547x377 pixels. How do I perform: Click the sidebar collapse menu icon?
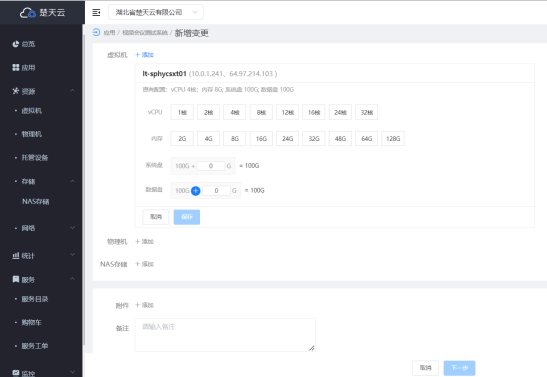tap(96, 13)
